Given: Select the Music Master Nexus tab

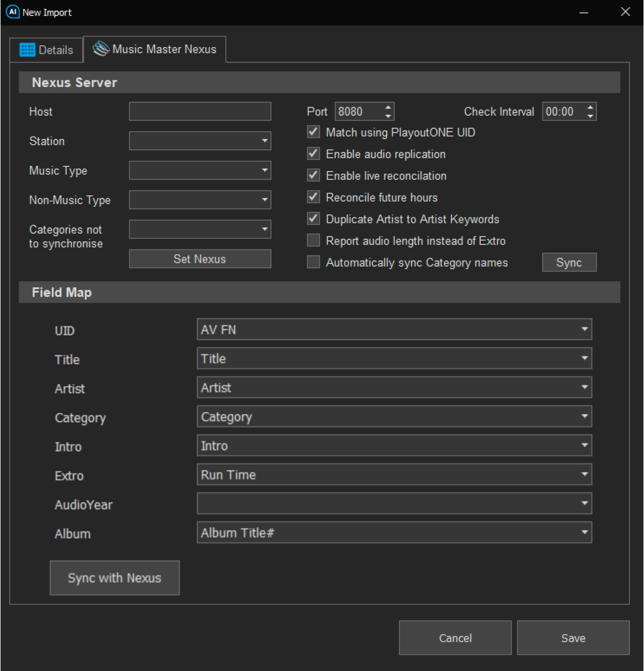Looking at the screenshot, I should tap(155, 49).
